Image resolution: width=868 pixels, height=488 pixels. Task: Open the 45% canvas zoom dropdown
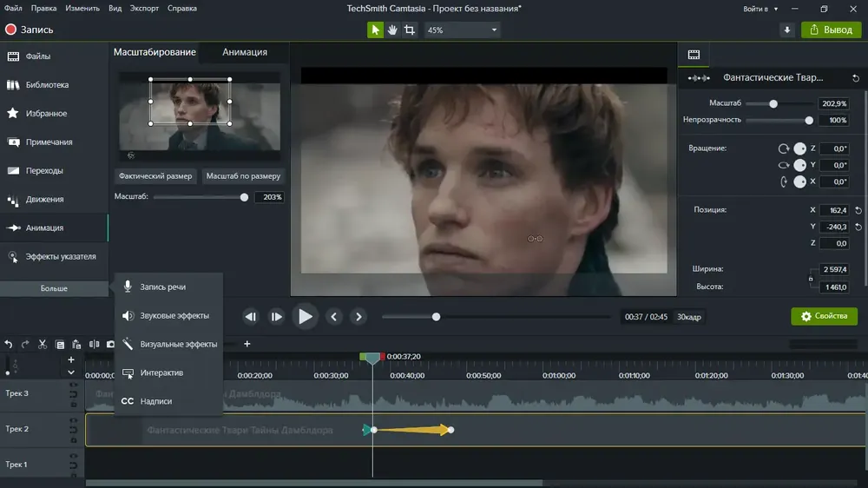[x=462, y=30]
